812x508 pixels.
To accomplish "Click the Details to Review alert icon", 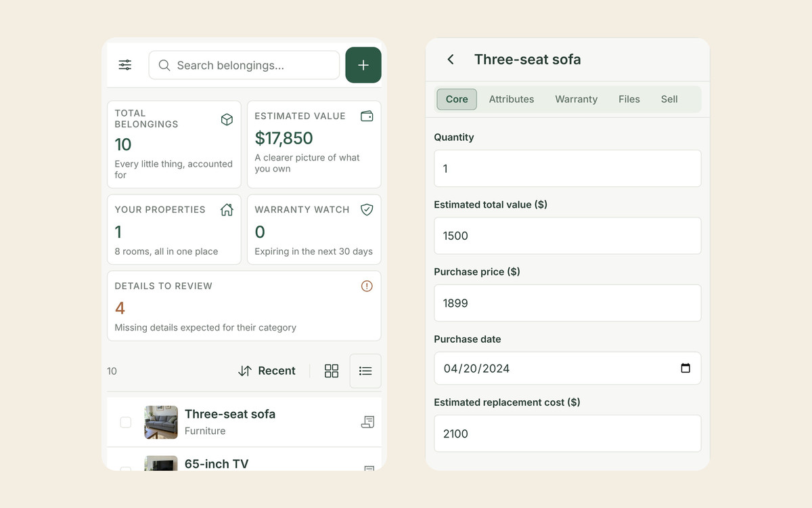I will pyautogui.click(x=367, y=286).
